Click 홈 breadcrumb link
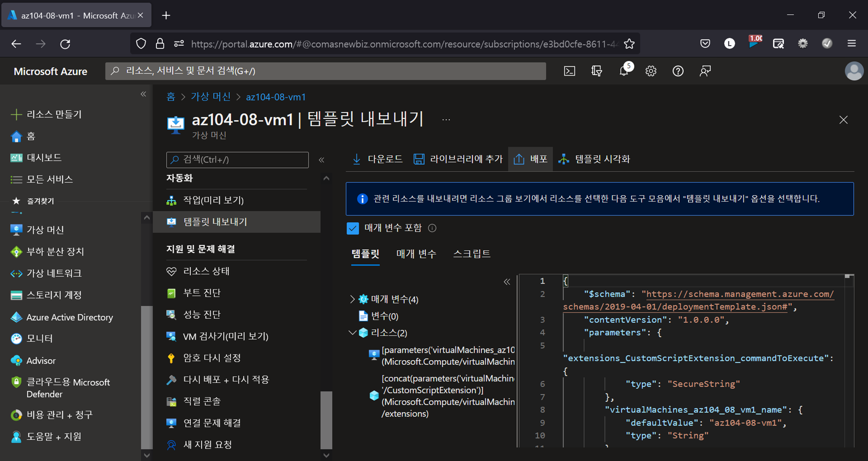Viewport: 868px width, 461px height. click(171, 97)
